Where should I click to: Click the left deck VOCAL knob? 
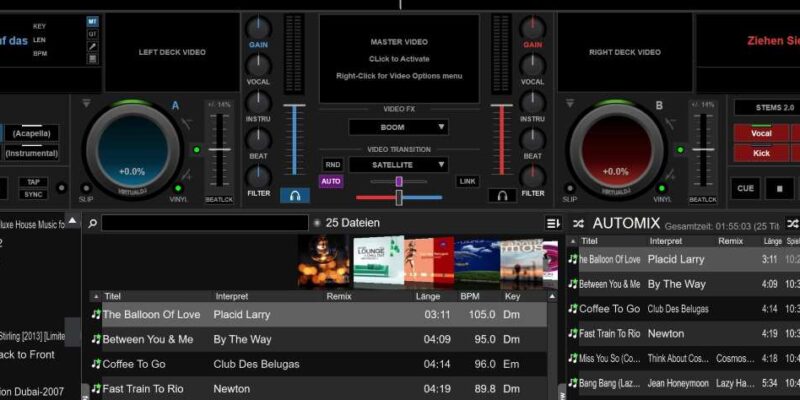pyautogui.click(x=259, y=65)
